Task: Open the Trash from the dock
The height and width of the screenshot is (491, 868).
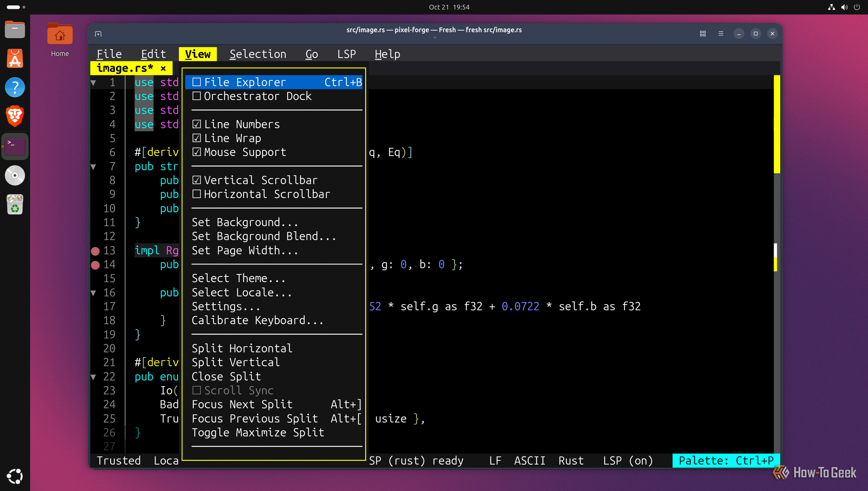Action: tap(15, 204)
